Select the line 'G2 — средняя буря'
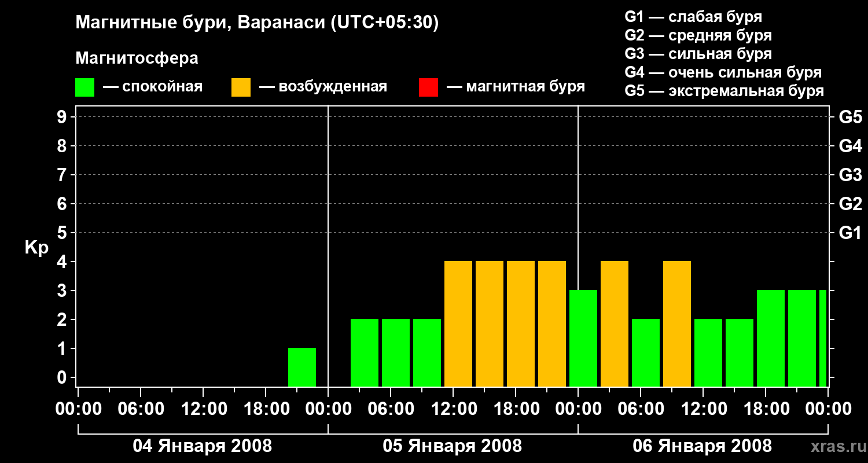The width and height of the screenshot is (868, 463). (698, 35)
